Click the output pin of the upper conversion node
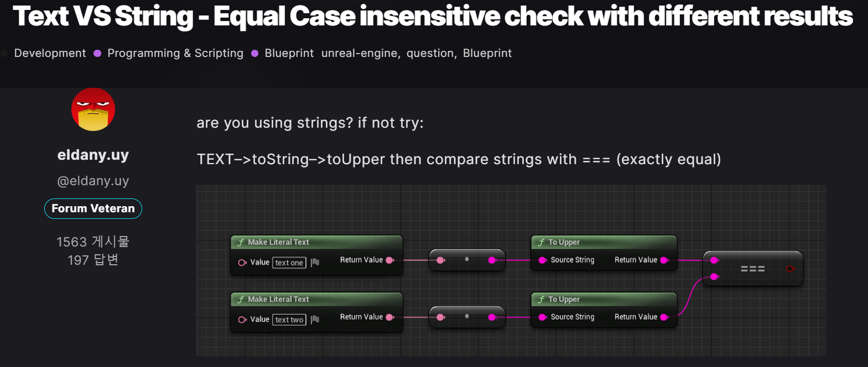This screenshot has height=367, width=868. coord(492,260)
